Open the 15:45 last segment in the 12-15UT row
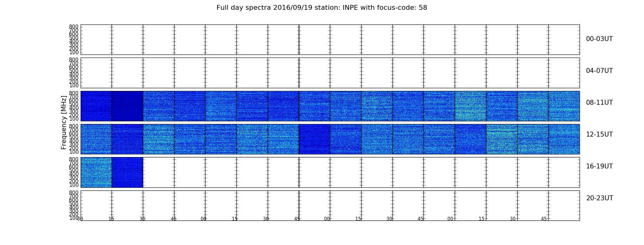The width and height of the screenshot is (644, 245). coord(564,139)
